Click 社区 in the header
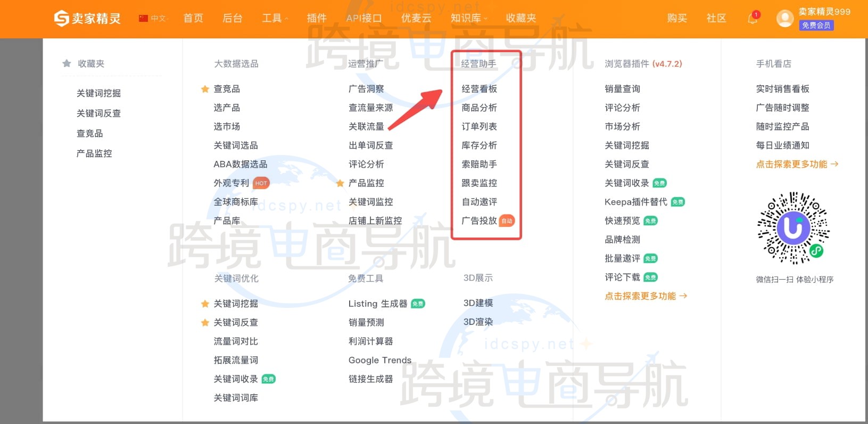868x424 pixels. tap(716, 18)
